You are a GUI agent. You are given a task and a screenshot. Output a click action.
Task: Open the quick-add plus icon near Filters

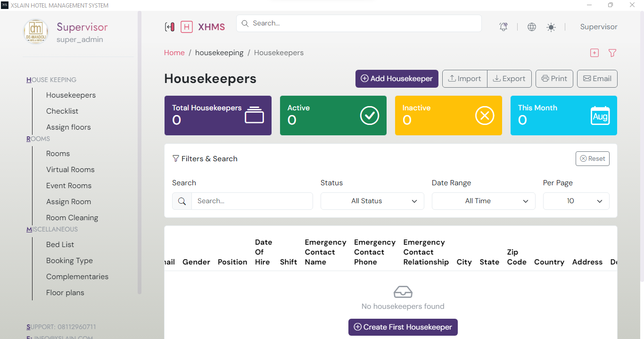(594, 53)
